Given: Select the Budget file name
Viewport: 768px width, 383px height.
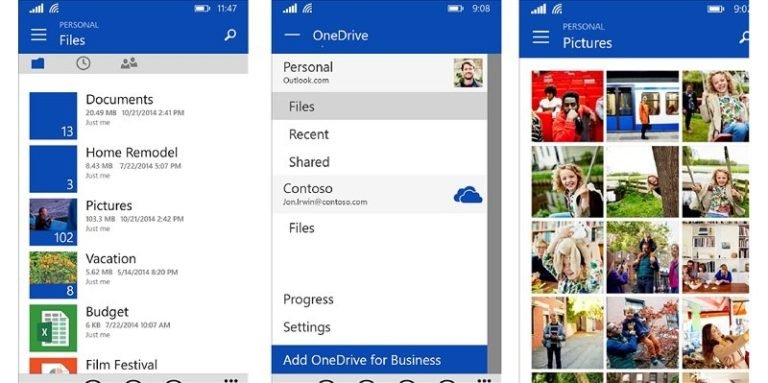Looking at the screenshot, I should coord(107,311).
